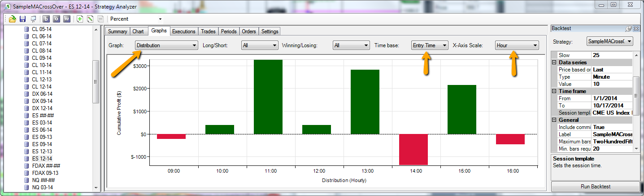
Task: Click the open folder toolbar icon
Action: (x=13, y=19)
